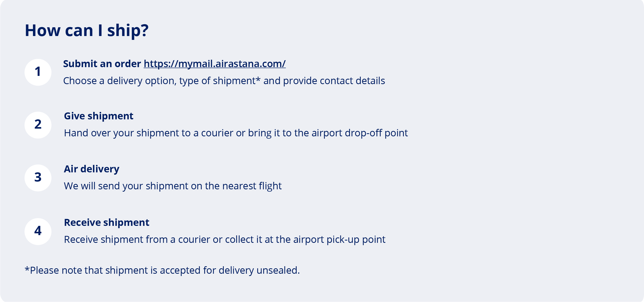
Task: Open the mymail.airastana.com link
Action: [214, 64]
